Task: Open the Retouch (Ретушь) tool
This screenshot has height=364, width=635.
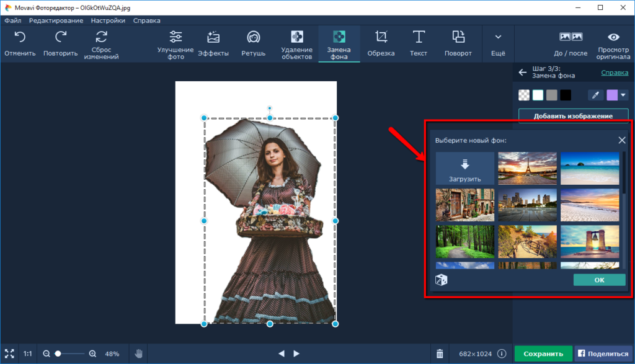Action: pyautogui.click(x=254, y=44)
